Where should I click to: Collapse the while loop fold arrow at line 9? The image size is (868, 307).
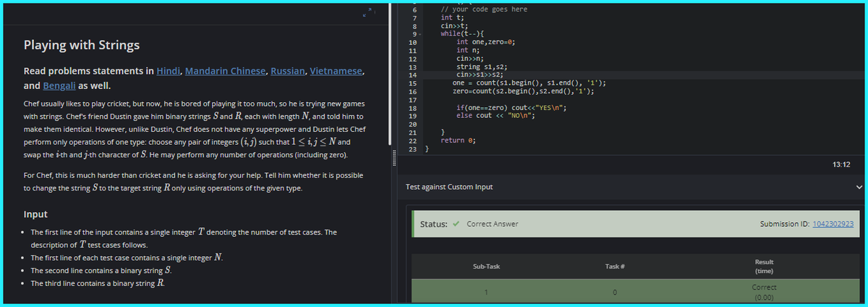coord(420,33)
